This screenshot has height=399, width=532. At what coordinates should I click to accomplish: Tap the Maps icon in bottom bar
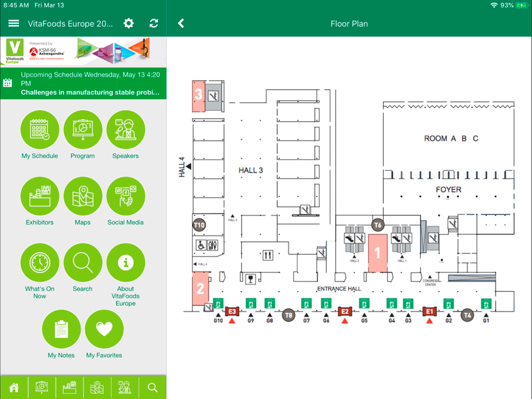click(97, 387)
